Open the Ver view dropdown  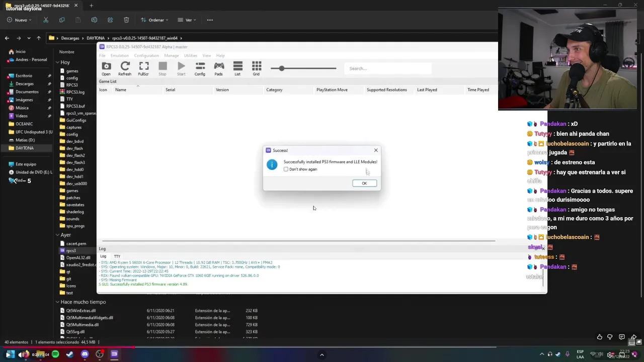[x=188, y=20]
